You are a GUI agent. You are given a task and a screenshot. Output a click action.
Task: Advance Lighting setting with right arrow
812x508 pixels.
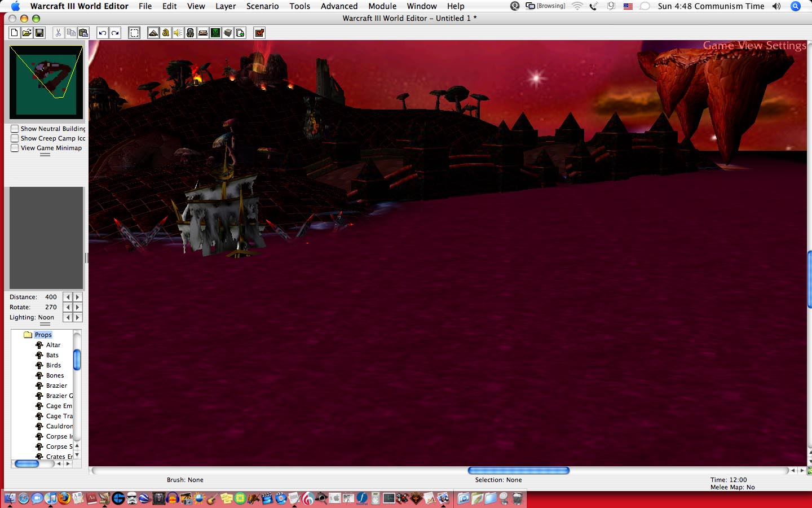(78, 317)
